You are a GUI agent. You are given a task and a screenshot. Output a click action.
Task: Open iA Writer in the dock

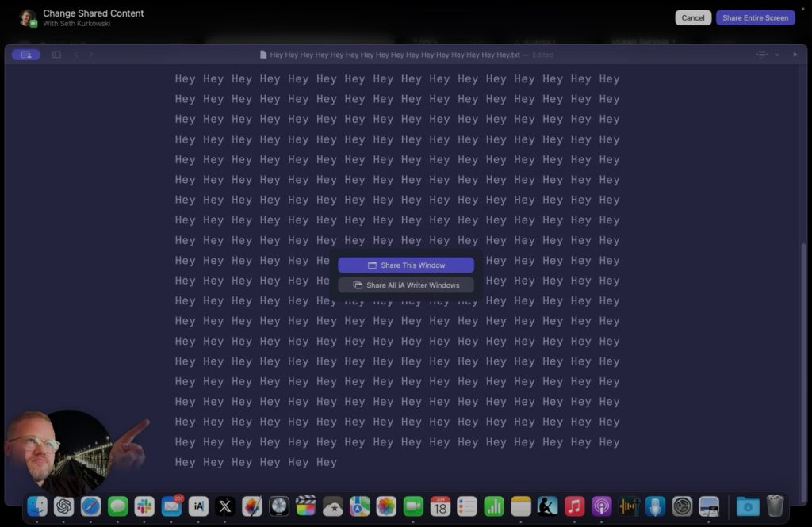click(198, 506)
